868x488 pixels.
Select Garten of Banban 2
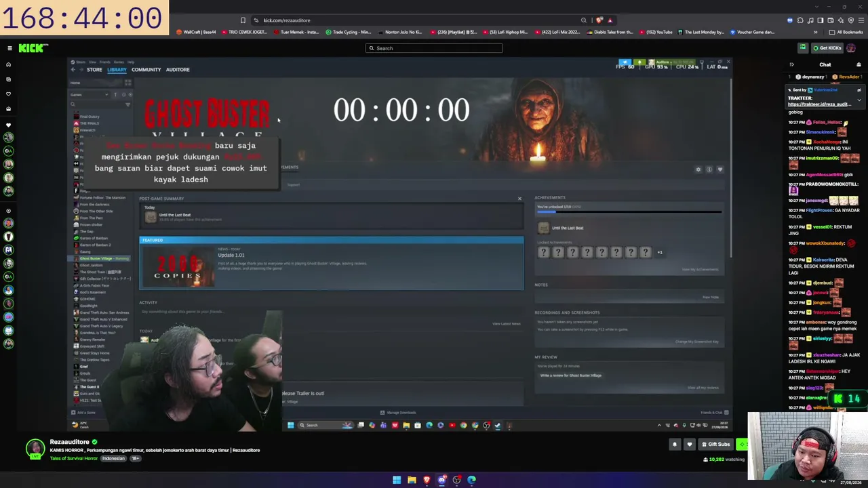point(94,245)
